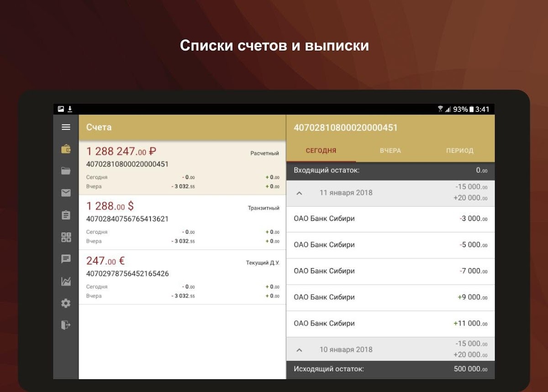Image resolution: width=548 pixels, height=392 pixels.
Task: Open the calculator icon in sidebar
Action: click(66, 237)
